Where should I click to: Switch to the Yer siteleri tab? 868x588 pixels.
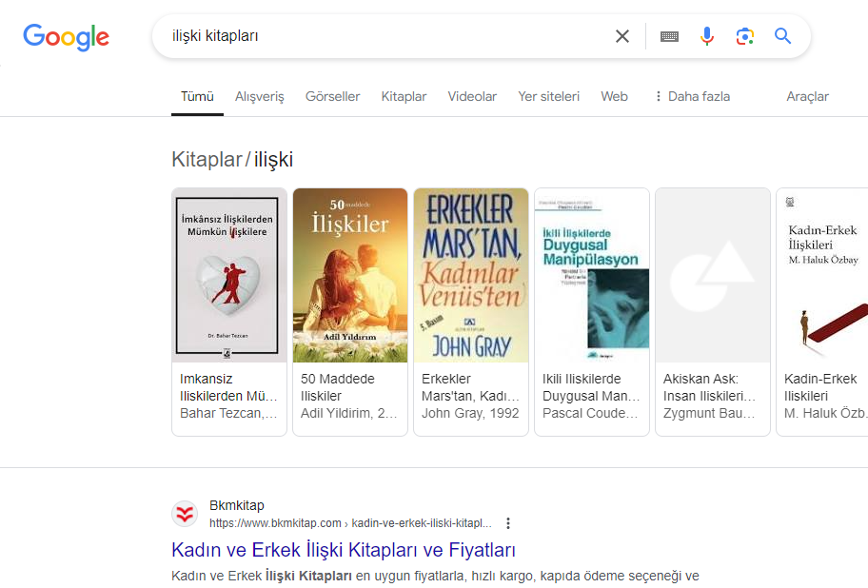pos(548,96)
